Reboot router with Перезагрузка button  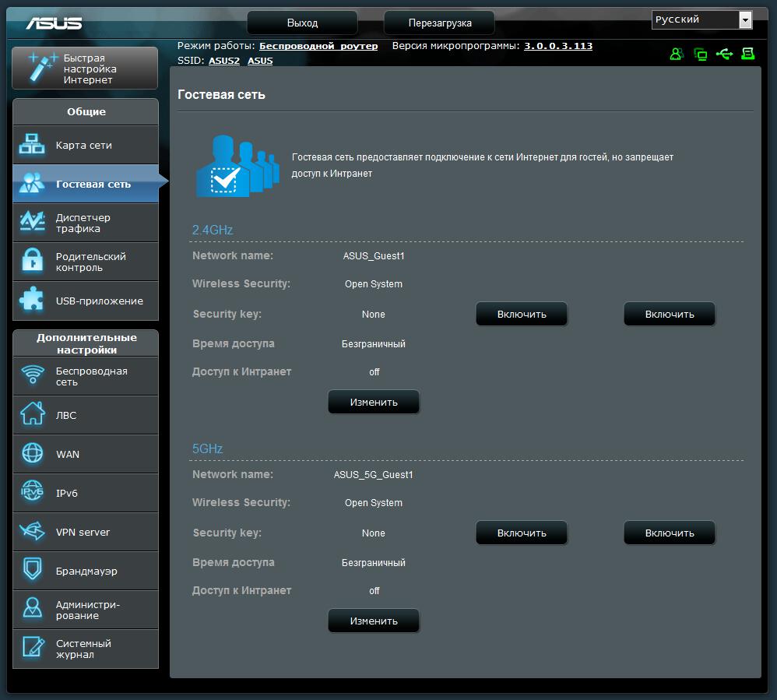click(x=440, y=23)
